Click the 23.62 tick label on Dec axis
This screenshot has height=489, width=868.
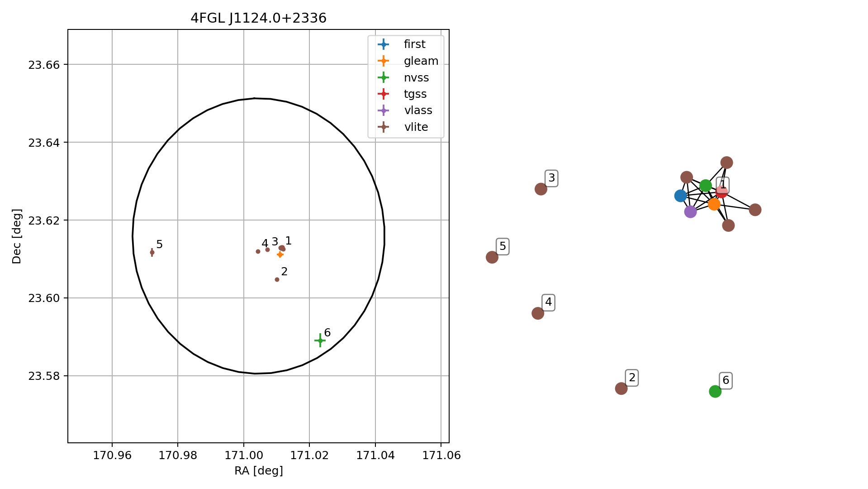[x=44, y=221]
